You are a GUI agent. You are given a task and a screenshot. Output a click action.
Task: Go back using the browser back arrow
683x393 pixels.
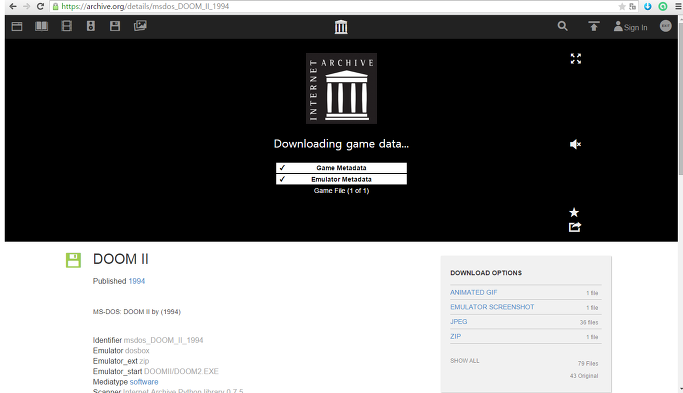pyautogui.click(x=13, y=6)
